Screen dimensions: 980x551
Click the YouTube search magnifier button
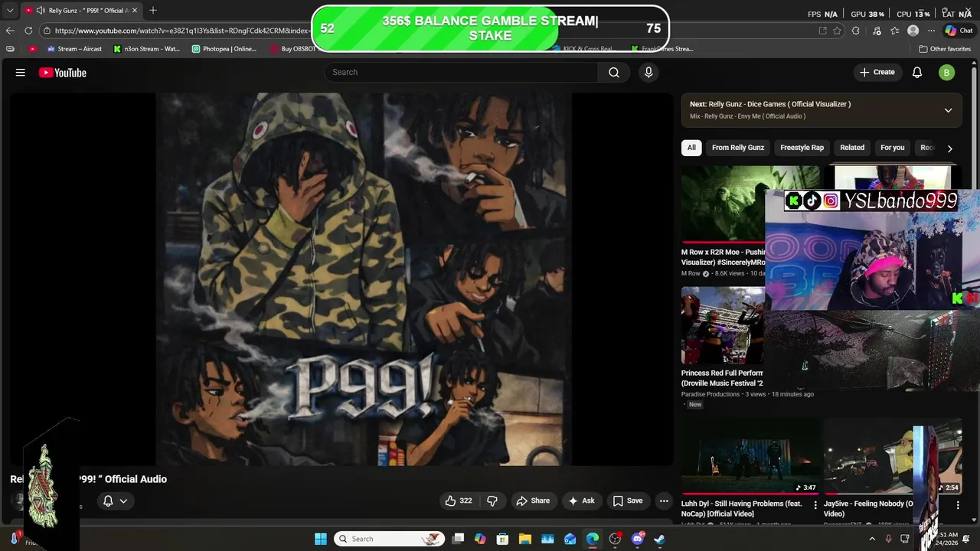coord(614,72)
